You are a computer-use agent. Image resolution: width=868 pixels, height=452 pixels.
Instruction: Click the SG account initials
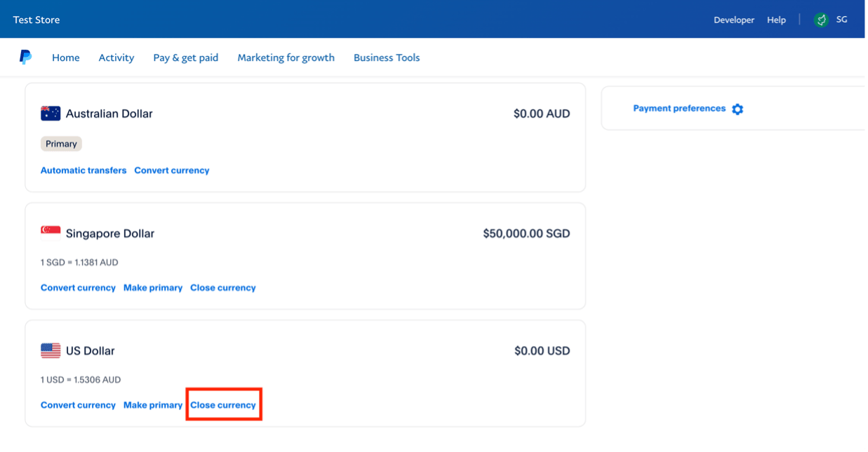pyautogui.click(x=842, y=20)
